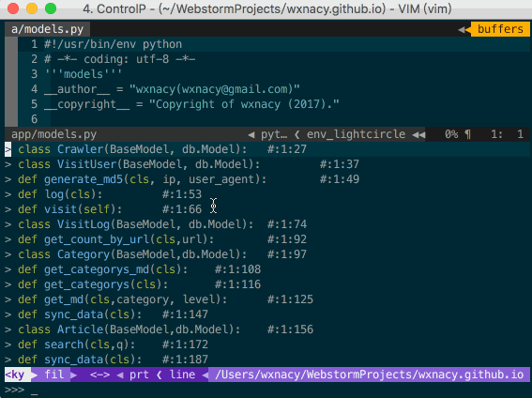Click the double-arrow separator before 0%

point(419,135)
